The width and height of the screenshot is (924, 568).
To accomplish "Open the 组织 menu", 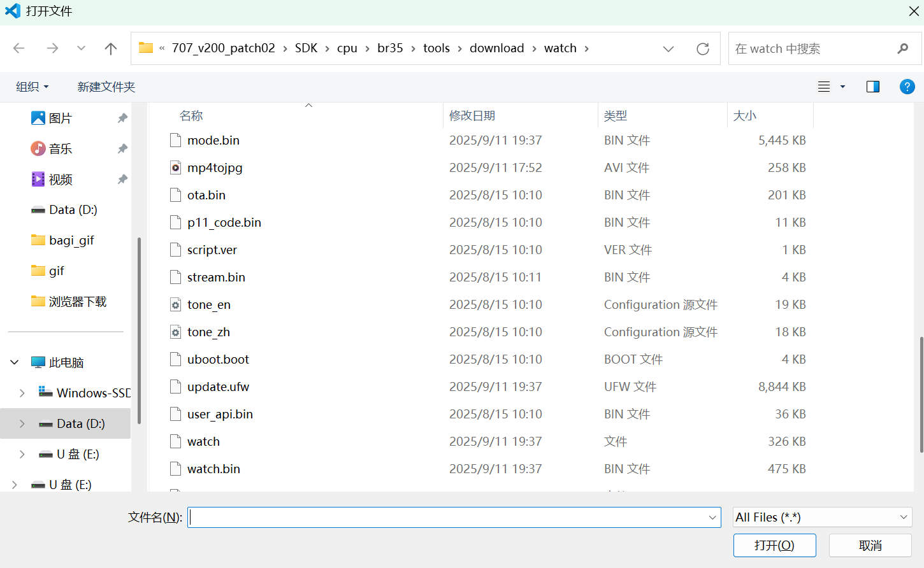I will 32,87.
